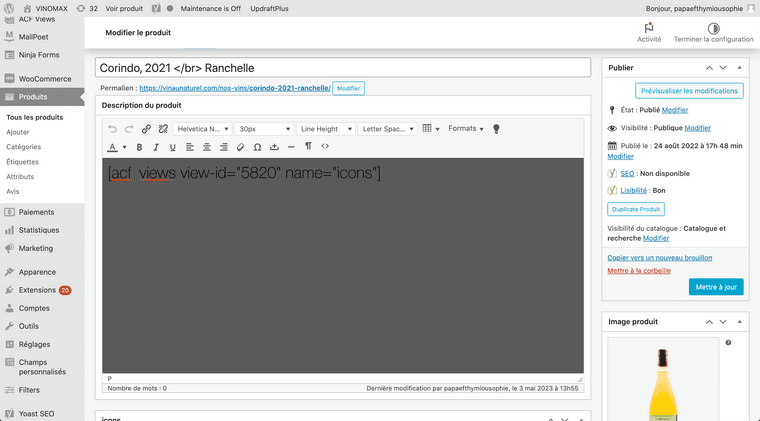This screenshot has height=421, width=760.
Task: Click the underline formatting icon
Action: [x=173, y=147]
